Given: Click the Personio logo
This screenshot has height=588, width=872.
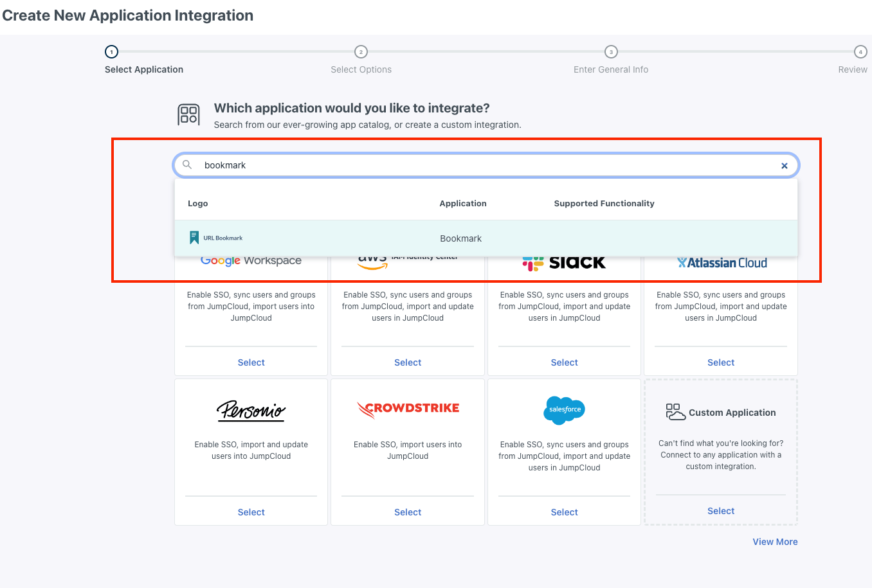Looking at the screenshot, I should (x=251, y=410).
